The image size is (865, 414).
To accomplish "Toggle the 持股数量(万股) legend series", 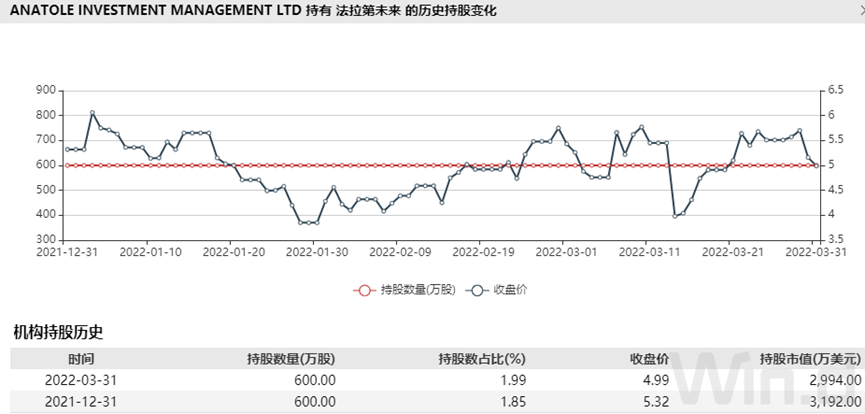I will pyautogui.click(x=404, y=290).
